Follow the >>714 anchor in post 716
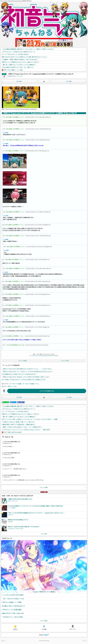This screenshot has height=644, width=88. point(5,216)
